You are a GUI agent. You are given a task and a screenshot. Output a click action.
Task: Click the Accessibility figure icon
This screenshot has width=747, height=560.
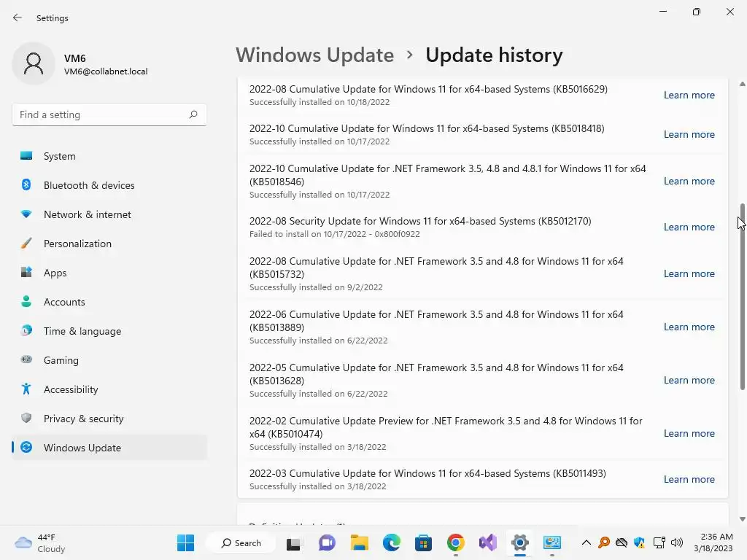click(x=26, y=389)
